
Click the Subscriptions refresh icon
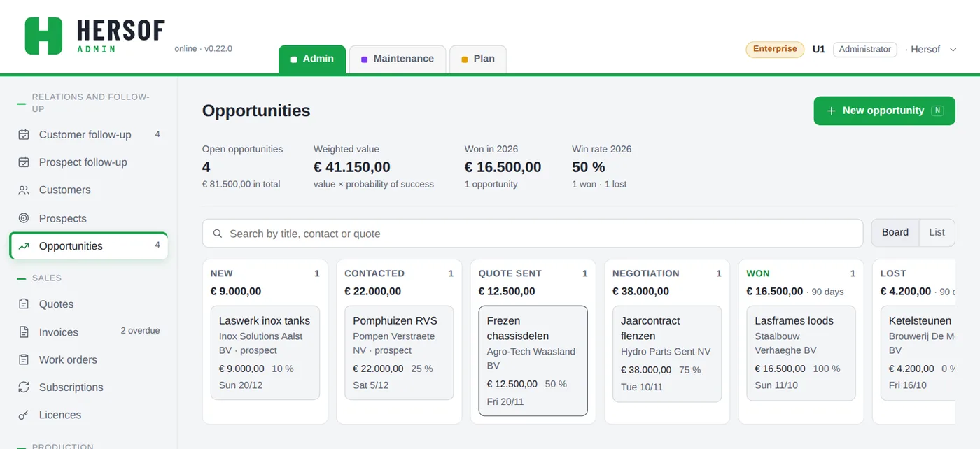[x=24, y=387]
